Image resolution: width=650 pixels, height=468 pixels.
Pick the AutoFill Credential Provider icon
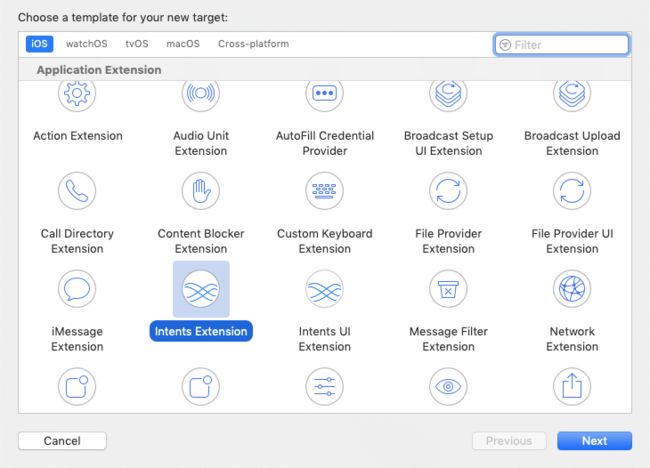325,94
